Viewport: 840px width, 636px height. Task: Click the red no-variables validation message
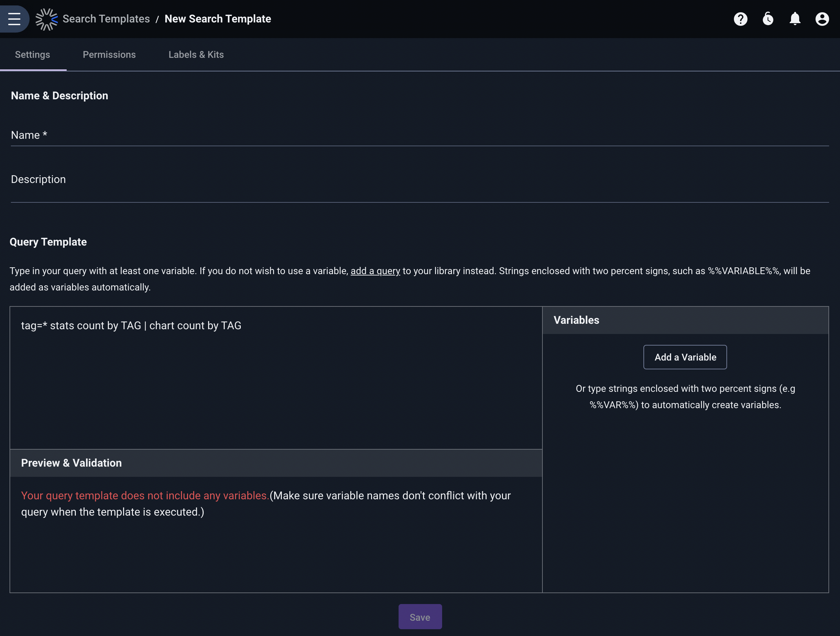point(145,496)
